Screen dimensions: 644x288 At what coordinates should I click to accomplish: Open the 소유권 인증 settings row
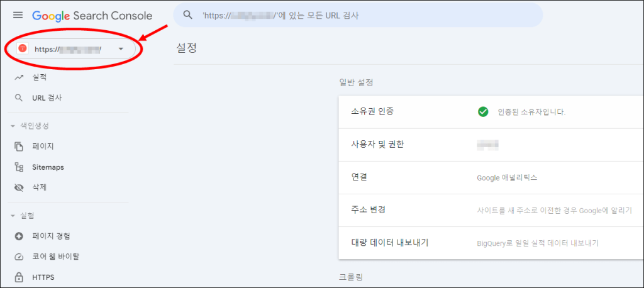tap(491, 112)
